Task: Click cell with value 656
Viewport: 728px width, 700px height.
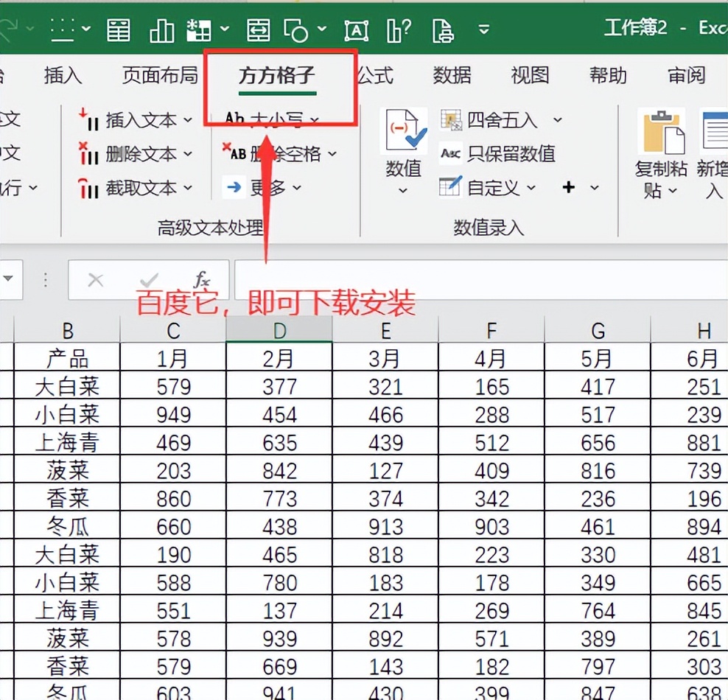Action: pyautogui.click(x=598, y=441)
